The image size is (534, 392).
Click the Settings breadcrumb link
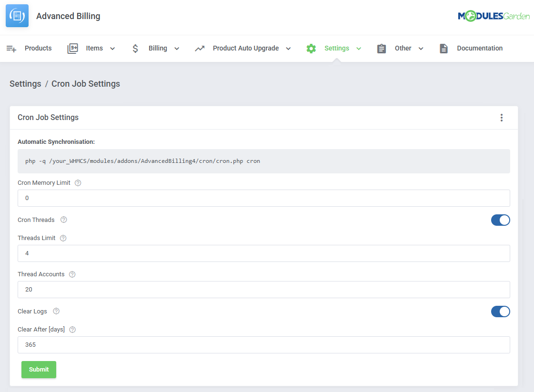click(25, 84)
